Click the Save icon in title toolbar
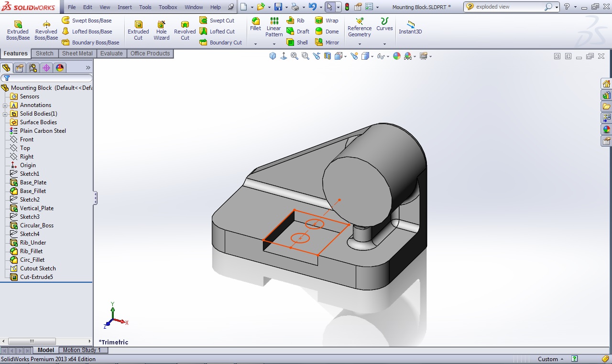The height and width of the screenshot is (364, 612). tap(278, 7)
